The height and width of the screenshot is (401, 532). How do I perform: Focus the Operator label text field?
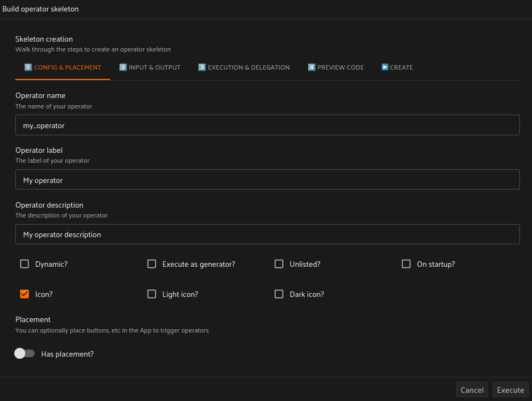268,180
